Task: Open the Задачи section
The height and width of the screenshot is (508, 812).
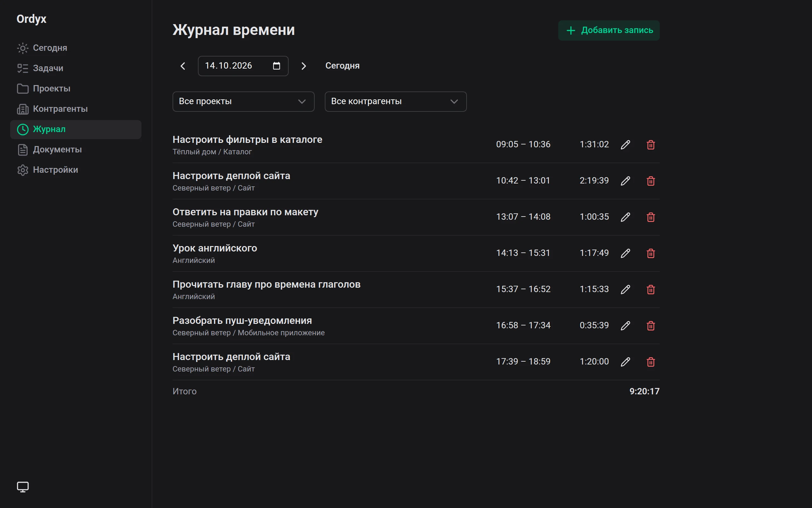Action: (76, 68)
